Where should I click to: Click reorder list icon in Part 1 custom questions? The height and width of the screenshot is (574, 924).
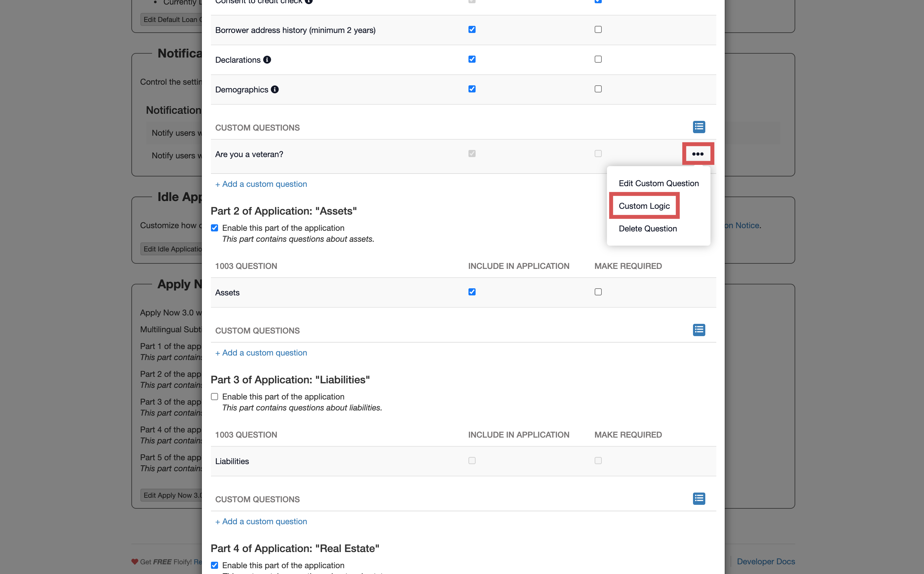(x=699, y=127)
